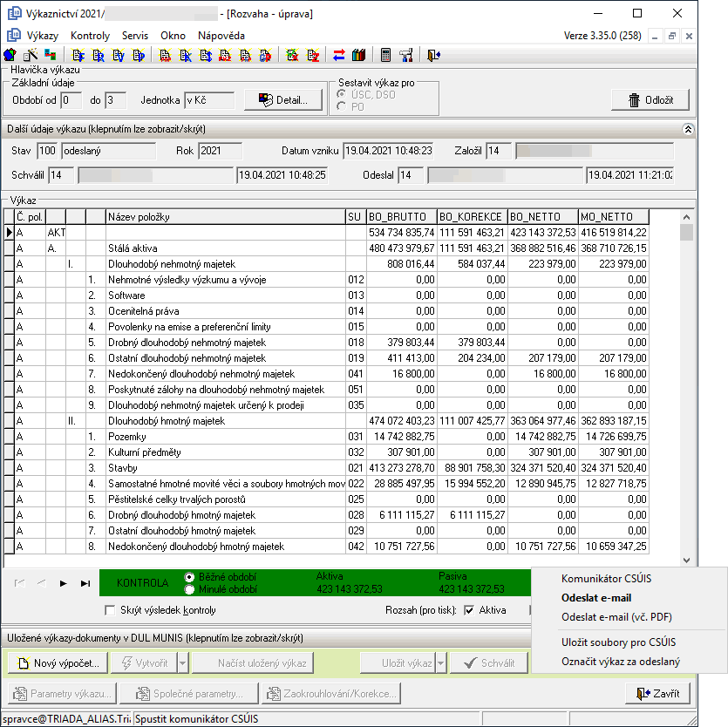The image size is (728, 727).
Task: Click the calculator icon in the toolbar
Action: click(386, 55)
